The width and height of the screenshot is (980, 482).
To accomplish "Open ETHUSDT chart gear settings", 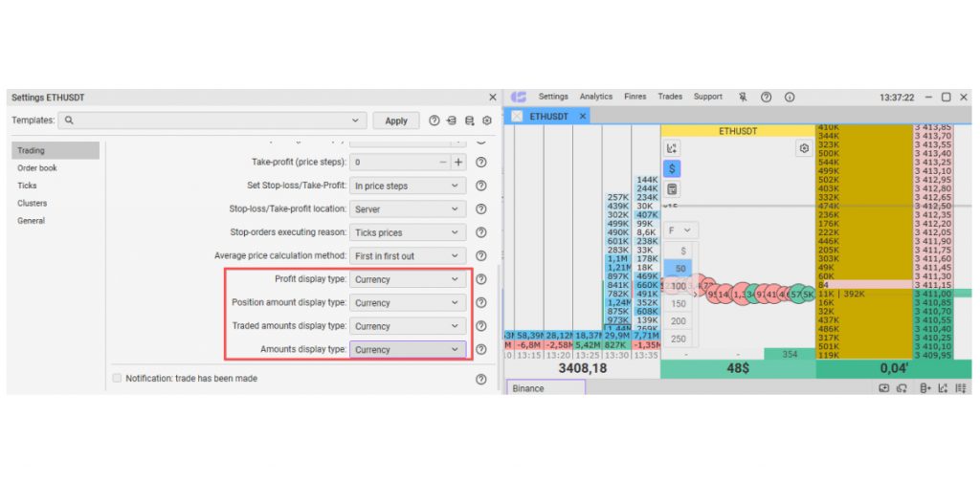I will [804, 148].
